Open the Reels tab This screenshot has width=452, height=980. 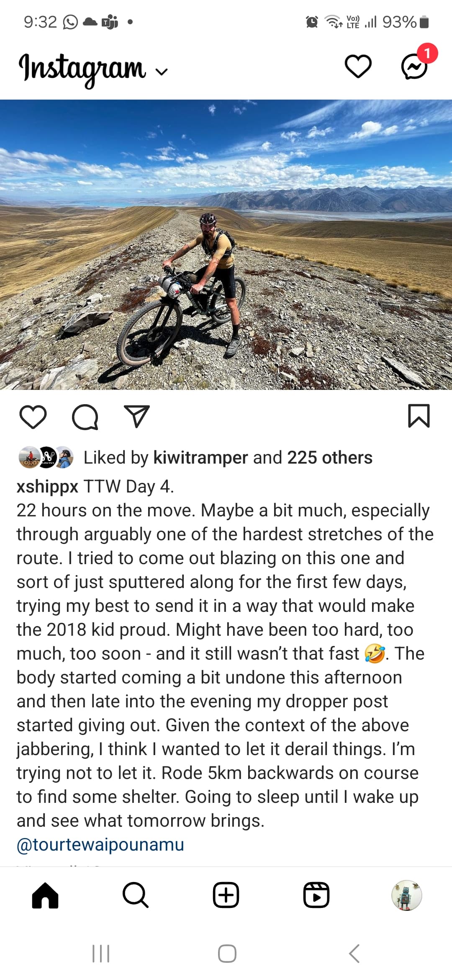pos(316,895)
